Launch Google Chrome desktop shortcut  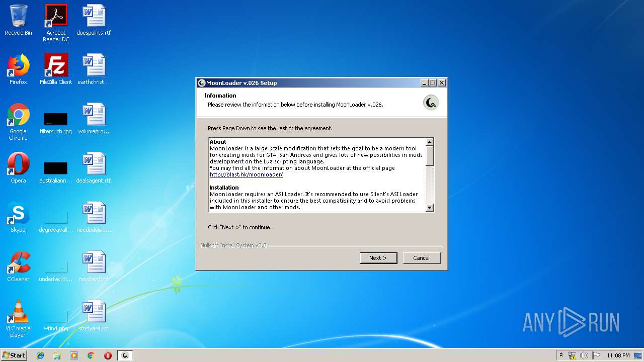point(18,122)
